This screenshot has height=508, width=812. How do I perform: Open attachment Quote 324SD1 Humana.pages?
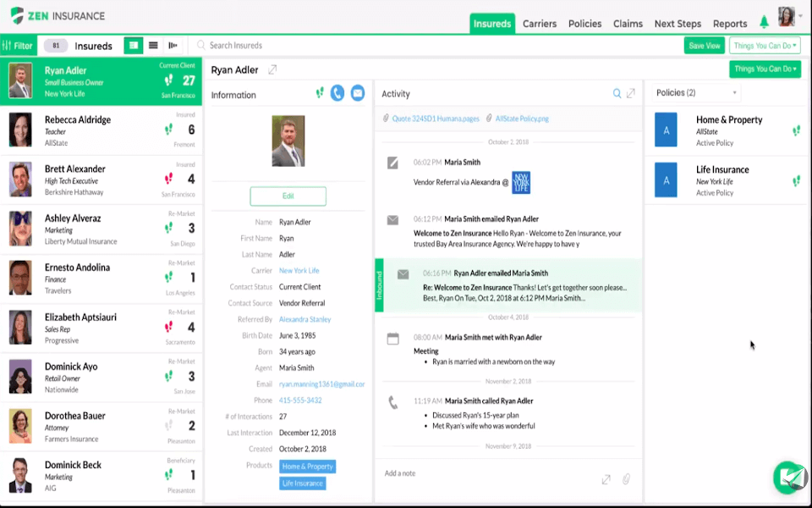pos(436,119)
